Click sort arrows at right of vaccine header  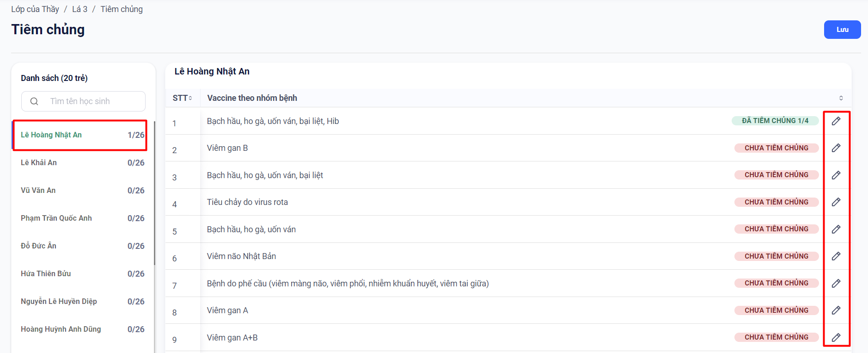[841, 98]
